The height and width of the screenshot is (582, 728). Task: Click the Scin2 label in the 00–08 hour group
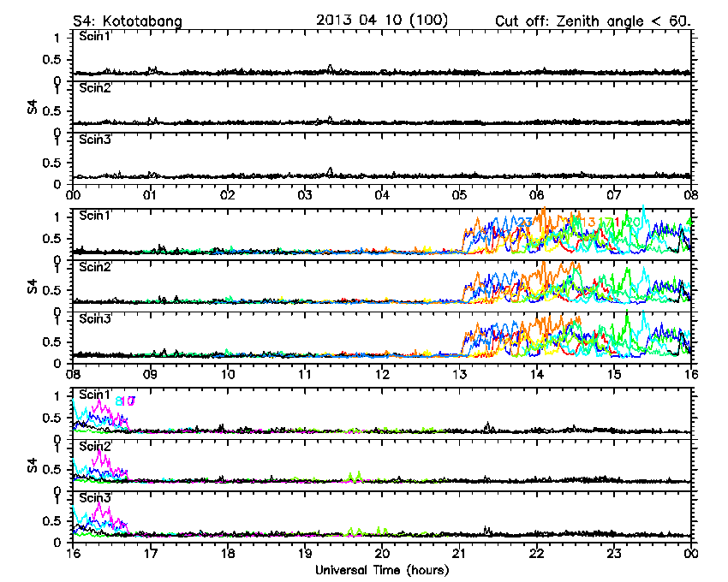click(x=95, y=88)
